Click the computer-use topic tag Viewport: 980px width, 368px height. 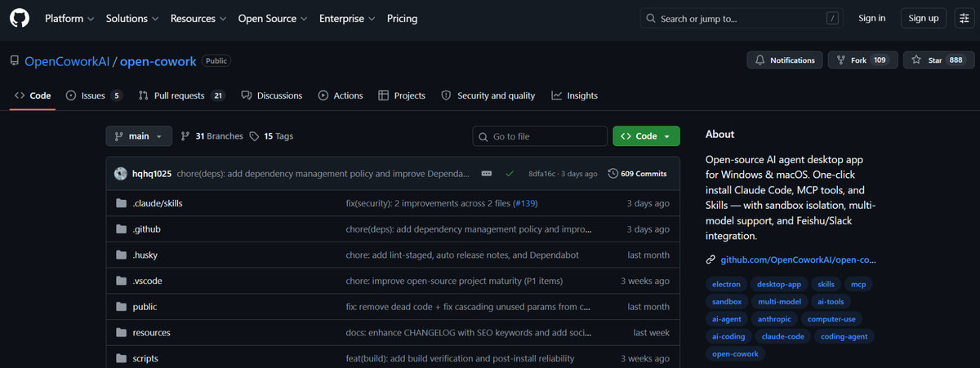click(x=831, y=319)
